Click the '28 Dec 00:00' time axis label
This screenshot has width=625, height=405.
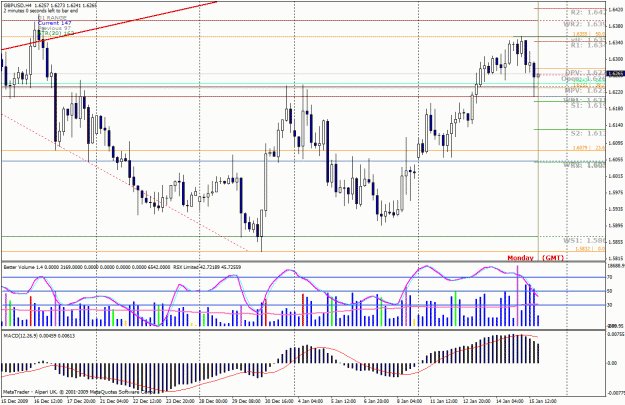coord(213,401)
